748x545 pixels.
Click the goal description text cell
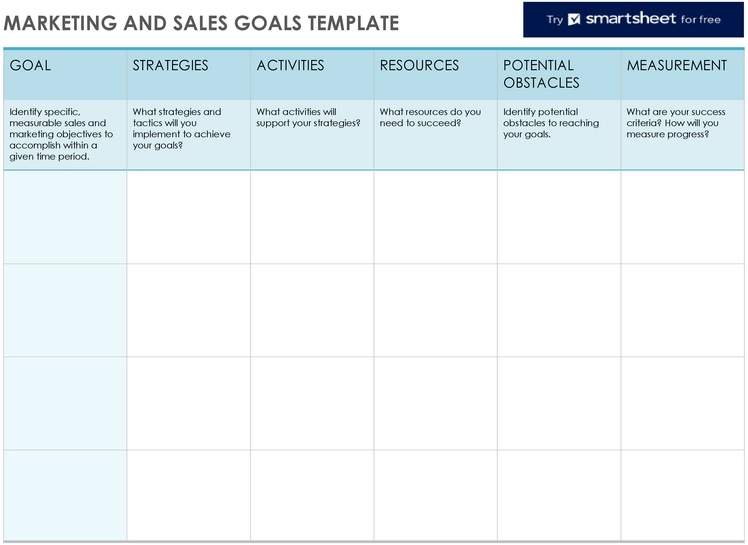coord(65,134)
